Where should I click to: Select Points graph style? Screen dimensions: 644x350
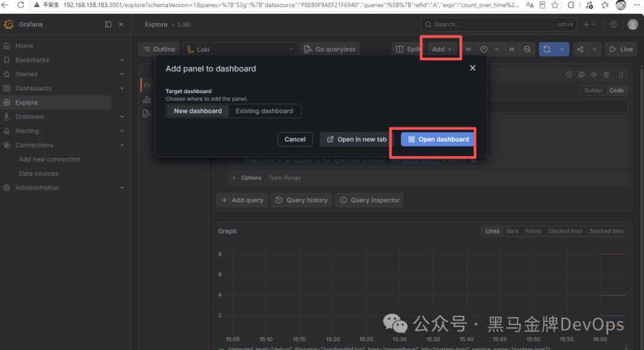pos(533,231)
